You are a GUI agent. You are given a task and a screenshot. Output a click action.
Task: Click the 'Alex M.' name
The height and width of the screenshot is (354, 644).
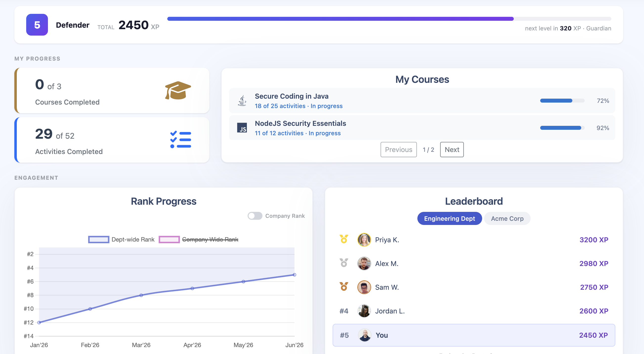pyautogui.click(x=387, y=264)
